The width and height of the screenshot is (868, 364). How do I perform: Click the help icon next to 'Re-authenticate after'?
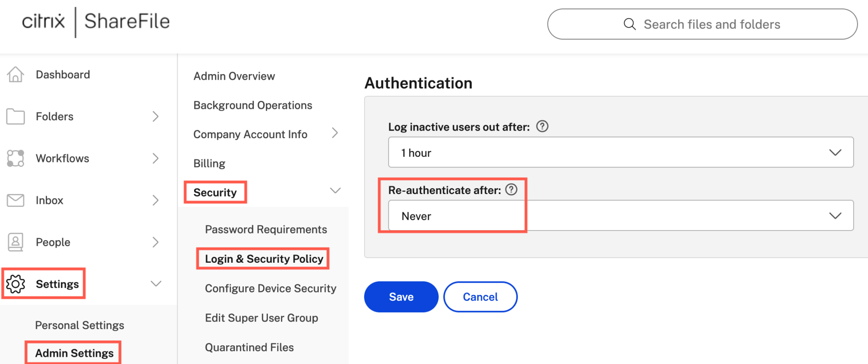[x=512, y=190]
